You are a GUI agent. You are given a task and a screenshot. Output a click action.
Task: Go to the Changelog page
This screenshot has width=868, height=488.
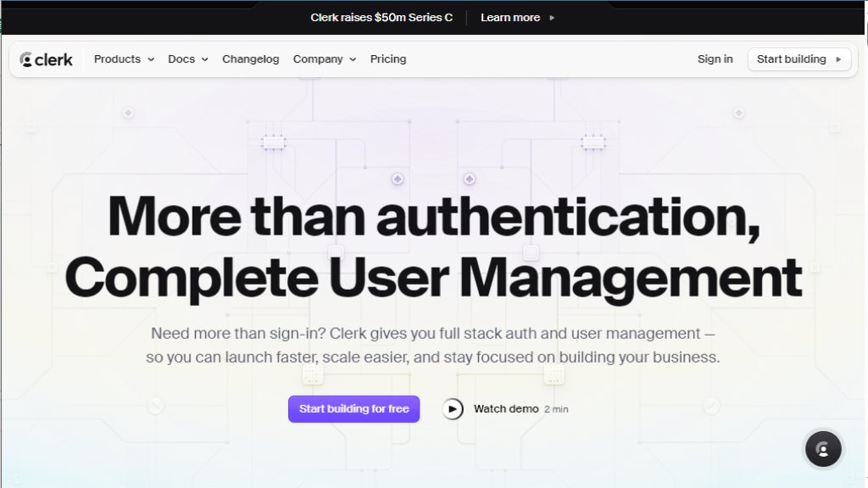click(x=250, y=59)
